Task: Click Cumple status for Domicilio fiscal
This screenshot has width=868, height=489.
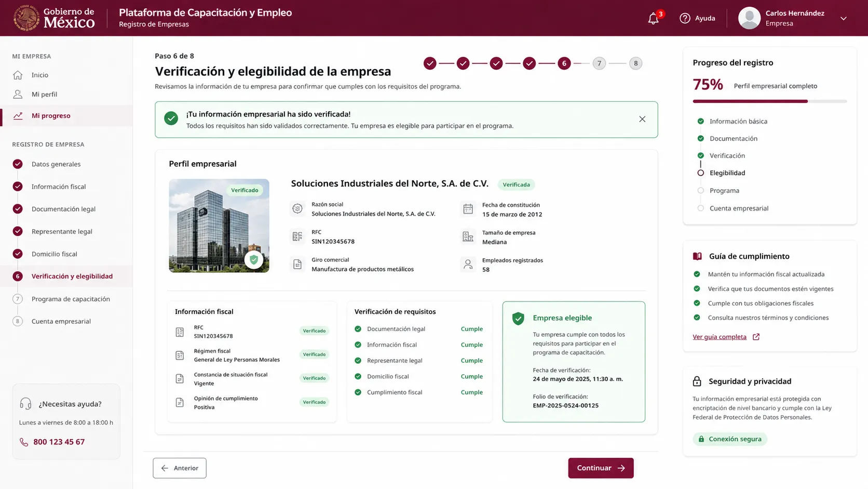Action: tap(472, 376)
